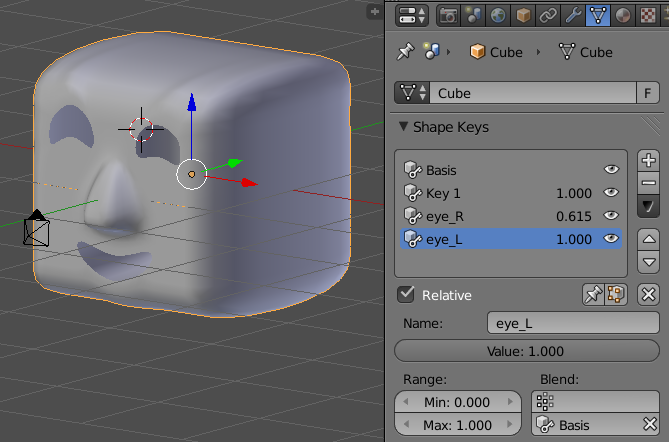Open the Basis relative key selector
The width and height of the screenshot is (669, 442).
pos(587,425)
